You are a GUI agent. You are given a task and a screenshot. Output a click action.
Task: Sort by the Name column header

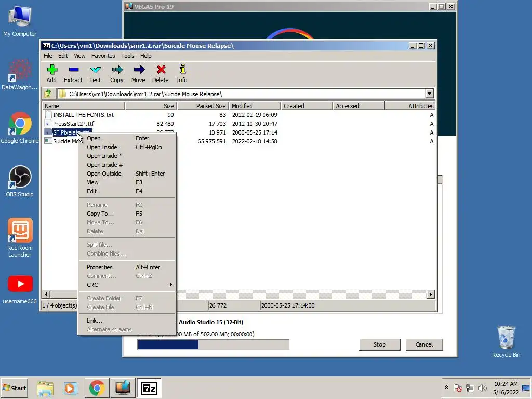pyautogui.click(x=84, y=106)
